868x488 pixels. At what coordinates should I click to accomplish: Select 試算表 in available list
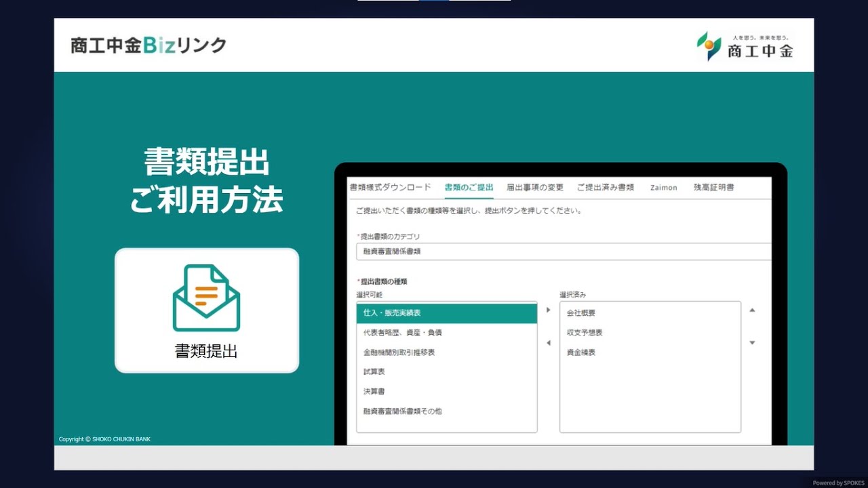pos(447,372)
